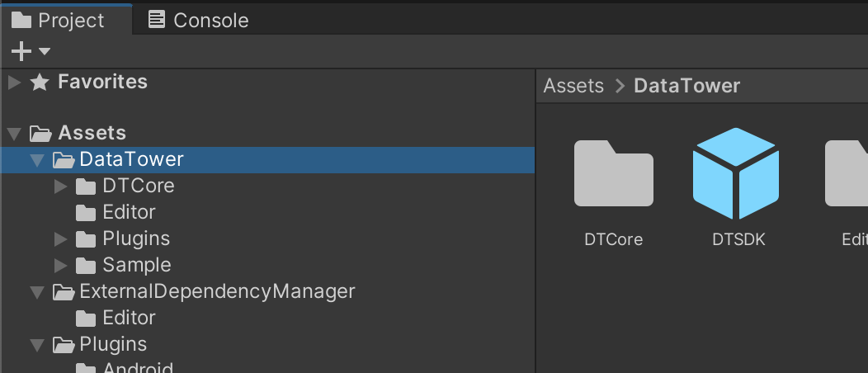Select the Plugins folder under DataTower
This screenshot has width=868, height=373.
[x=135, y=238]
